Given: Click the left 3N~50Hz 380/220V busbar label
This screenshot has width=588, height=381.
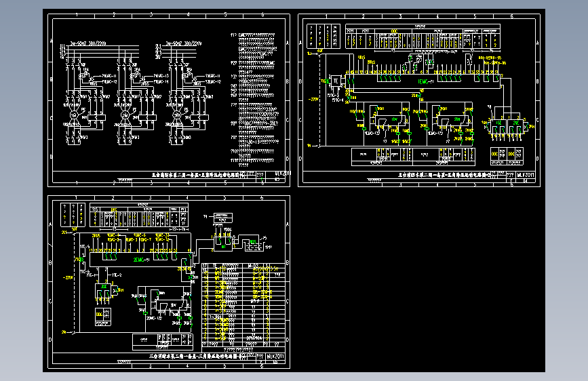Looking at the screenshot, I should (x=88, y=43).
